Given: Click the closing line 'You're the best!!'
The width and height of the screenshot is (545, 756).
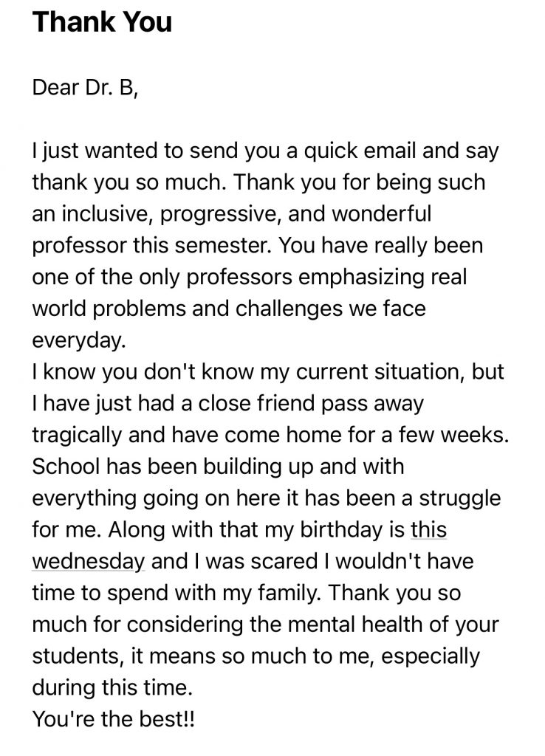Looking at the screenshot, I should [113, 719].
